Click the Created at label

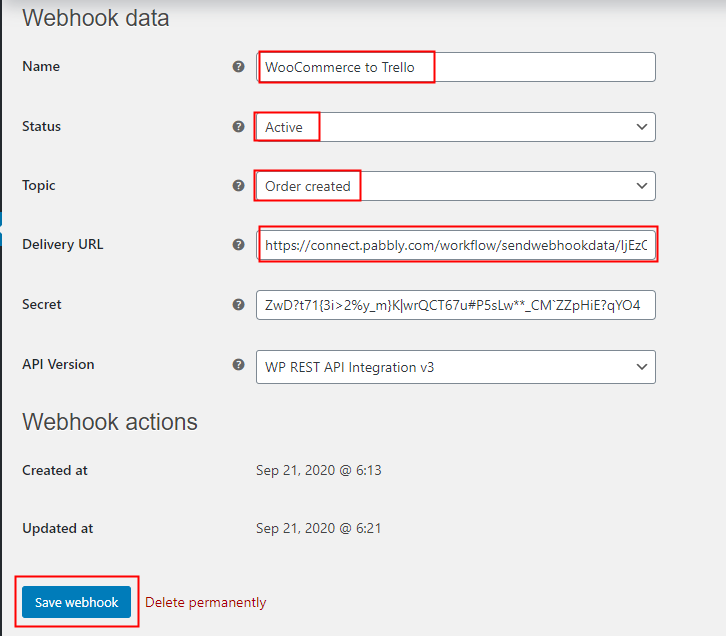55,470
